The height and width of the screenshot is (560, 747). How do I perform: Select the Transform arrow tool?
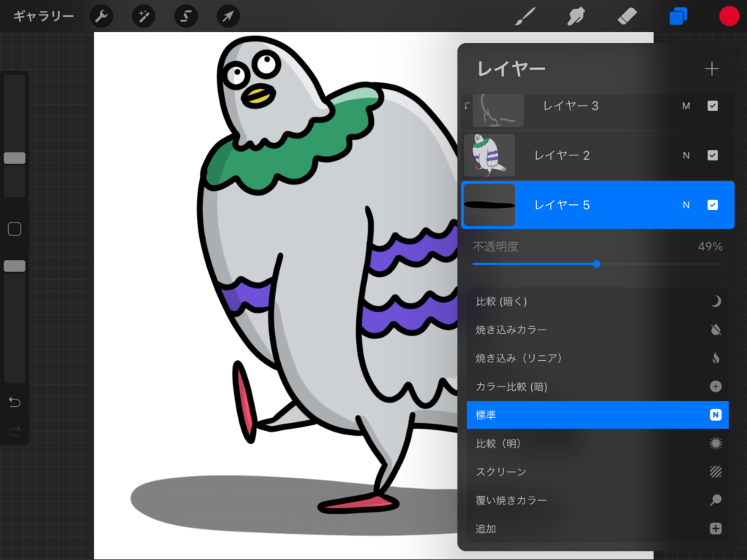(228, 15)
